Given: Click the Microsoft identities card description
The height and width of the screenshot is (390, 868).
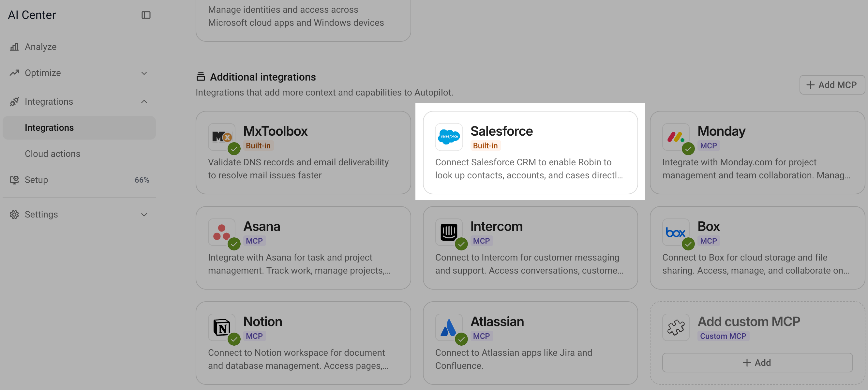Looking at the screenshot, I should point(296,16).
